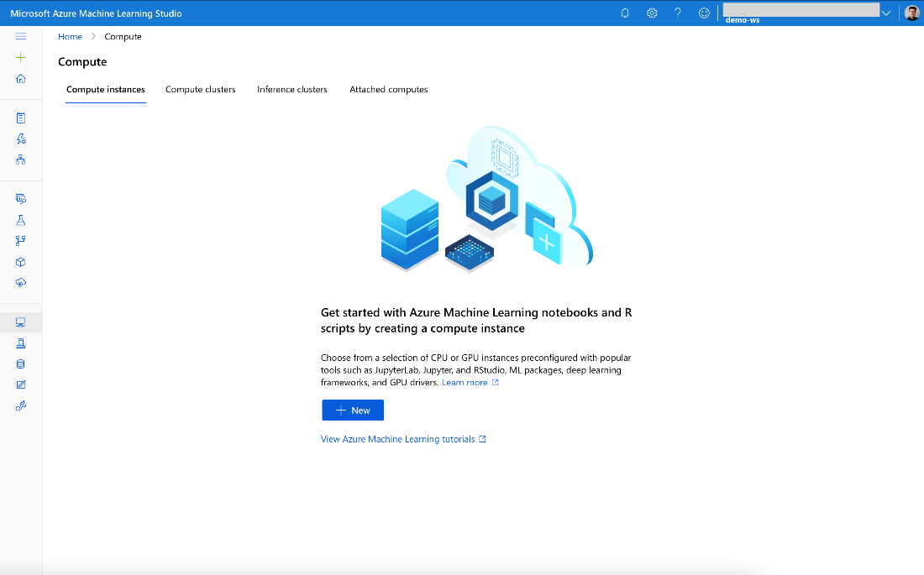Image resolution: width=924 pixels, height=575 pixels.
Task: Switch to Compute instances tab
Action: [106, 90]
